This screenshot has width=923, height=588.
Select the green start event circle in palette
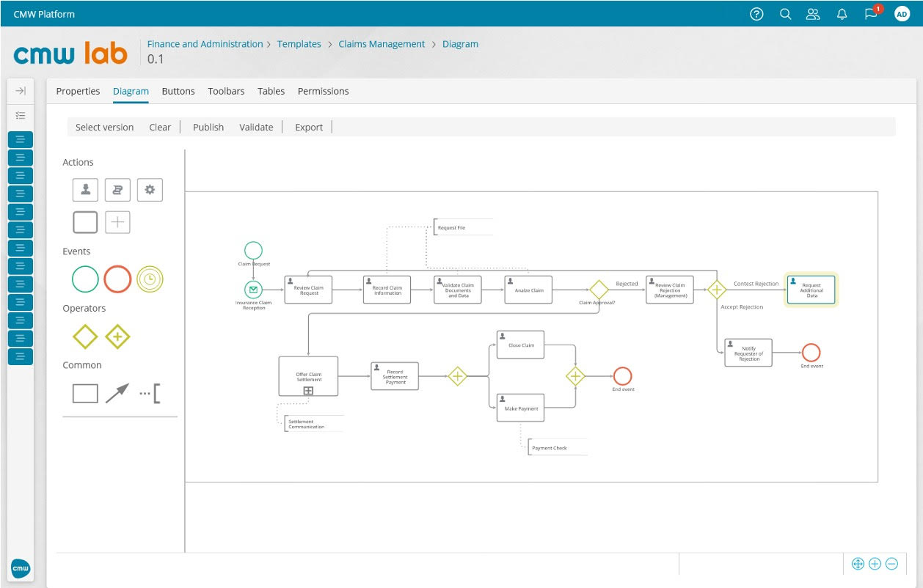pos(85,279)
